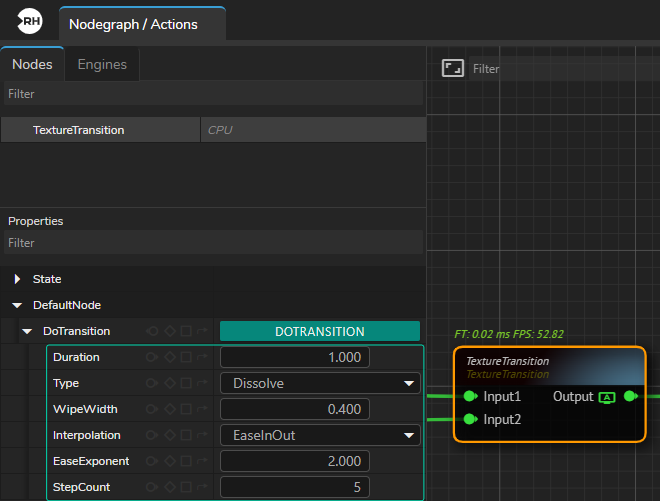Toggle the square box on WipeWidth row
The image size is (660, 501).
click(186, 409)
